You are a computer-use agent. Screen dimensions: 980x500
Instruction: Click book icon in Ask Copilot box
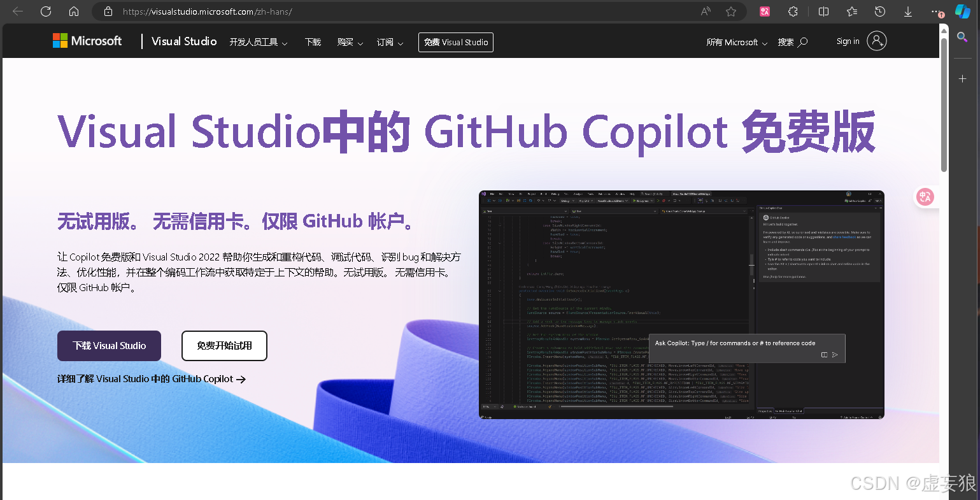tap(824, 355)
